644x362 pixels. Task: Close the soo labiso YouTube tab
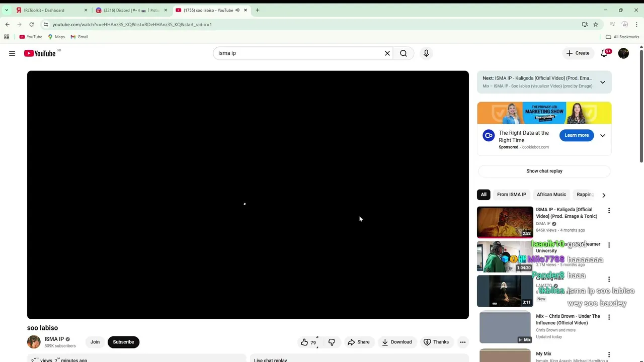coord(246,10)
